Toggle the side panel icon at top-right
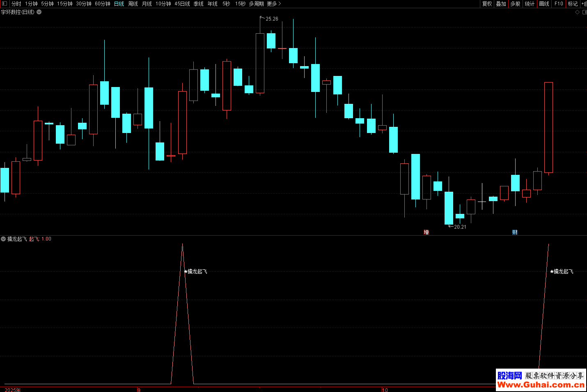This screenshot has height=392, width=587. [x=585, y=12]
